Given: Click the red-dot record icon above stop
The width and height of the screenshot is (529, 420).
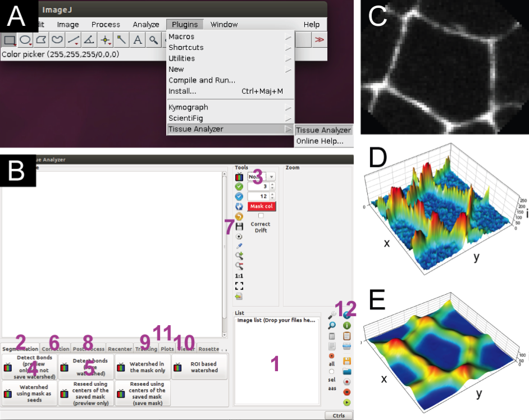Looking at the screenshot, I should pos(347,382).
